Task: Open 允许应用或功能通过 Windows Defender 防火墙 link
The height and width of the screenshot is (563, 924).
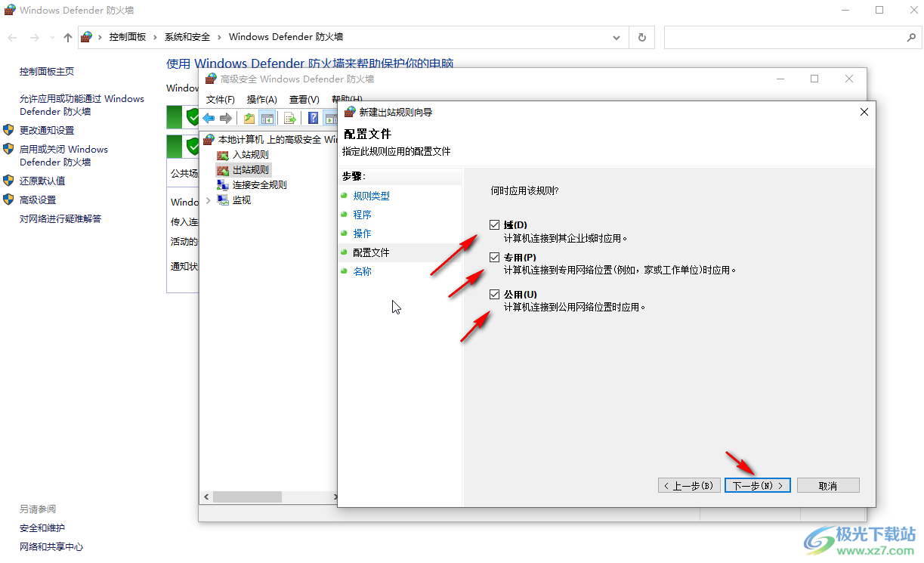Action: pos(82,105)
